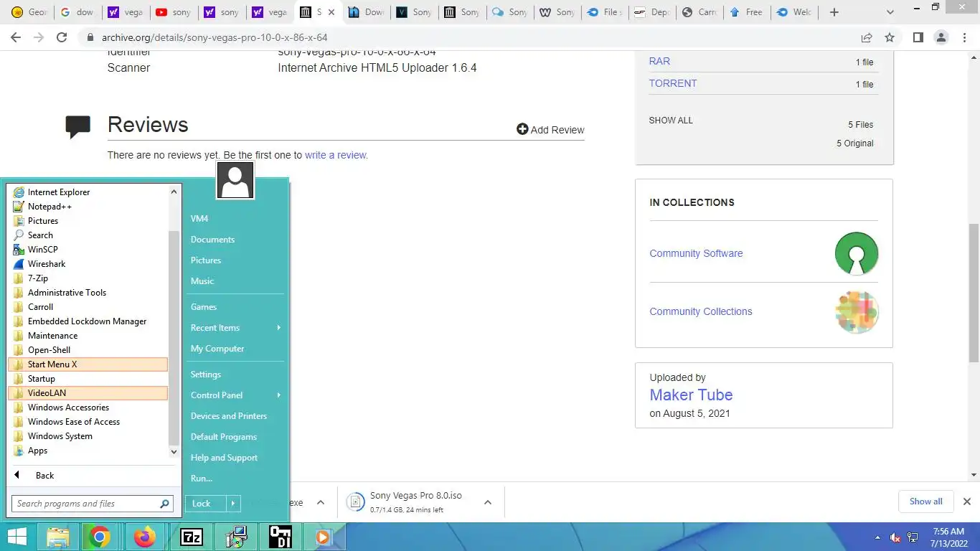Open the media player taskbar icon
The image size is (980, 551).
click(x=323, y=537)
